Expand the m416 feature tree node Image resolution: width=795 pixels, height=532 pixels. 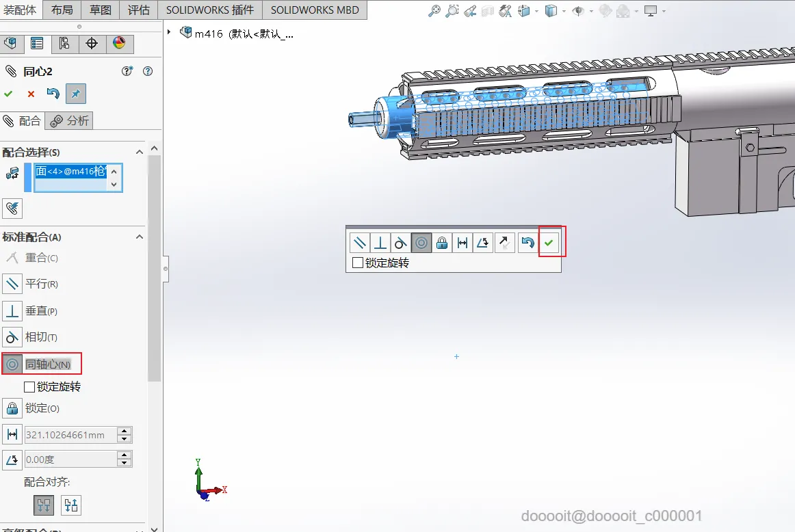pyautogui.click(x=169, y=32)
